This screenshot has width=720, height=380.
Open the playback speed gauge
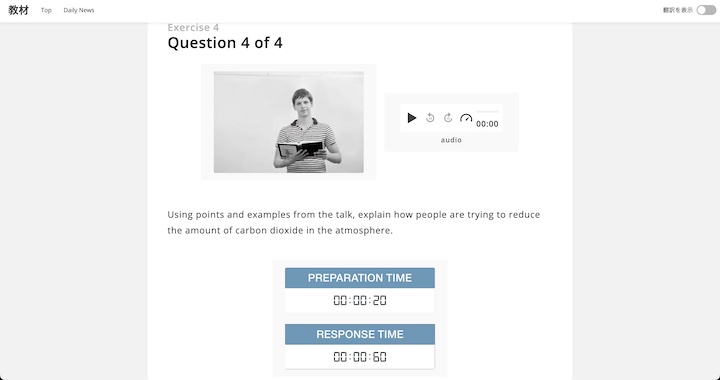466,118
